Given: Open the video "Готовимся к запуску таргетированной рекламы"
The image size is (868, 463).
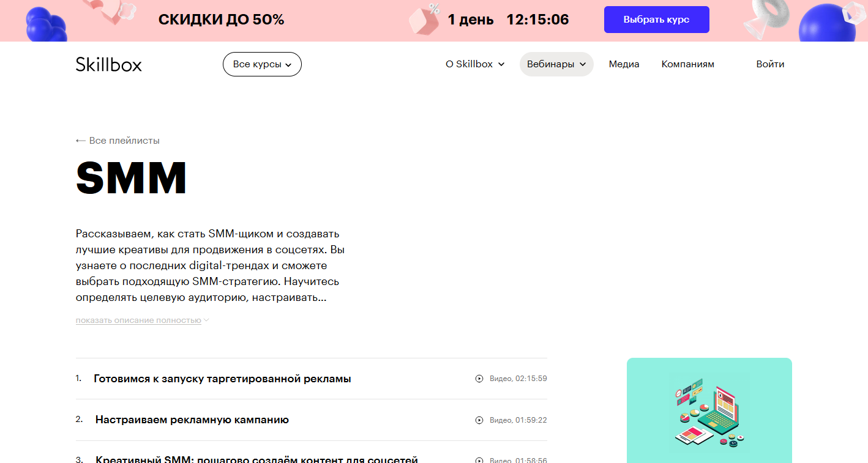Looking at the screenshot, I should tap(223, 379).
